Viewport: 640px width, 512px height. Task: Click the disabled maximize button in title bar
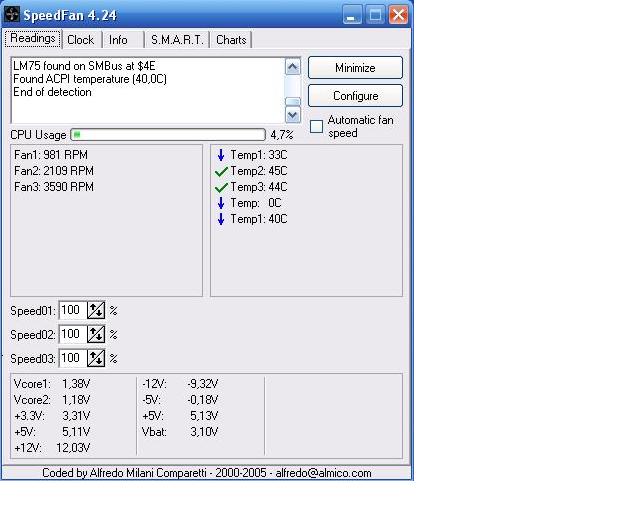pyautogui.click(x=375, y=15)
